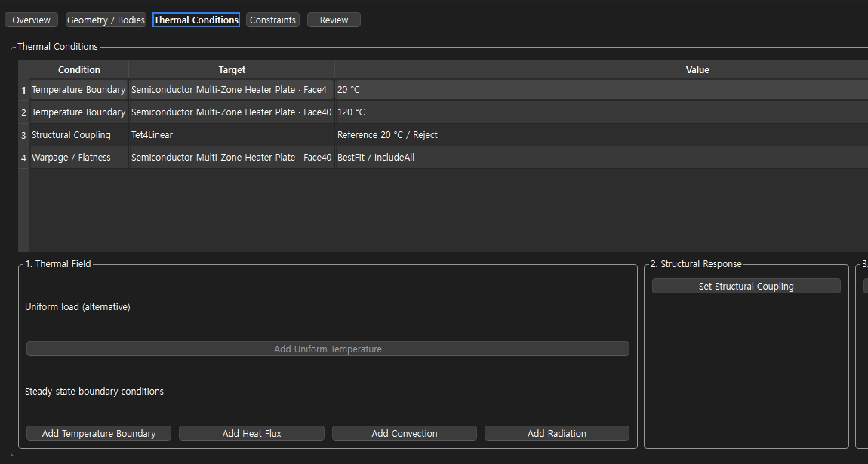Switch to the Overview tab

point(31,20)
